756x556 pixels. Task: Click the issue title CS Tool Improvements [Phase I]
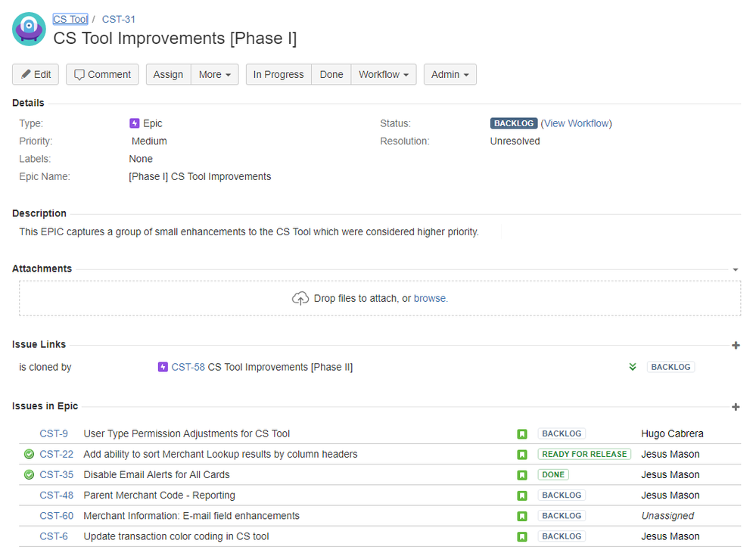[x=175, y=38]
